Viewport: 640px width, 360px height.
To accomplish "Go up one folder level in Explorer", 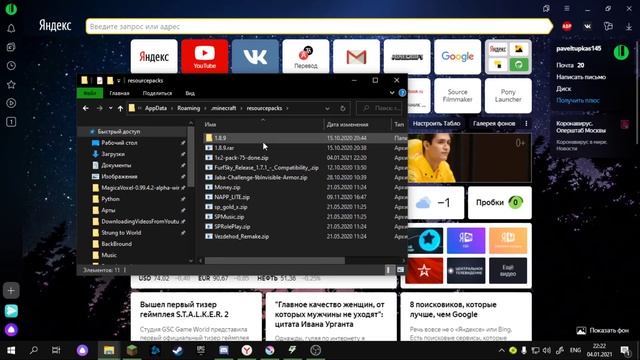I will click(120, 108).
